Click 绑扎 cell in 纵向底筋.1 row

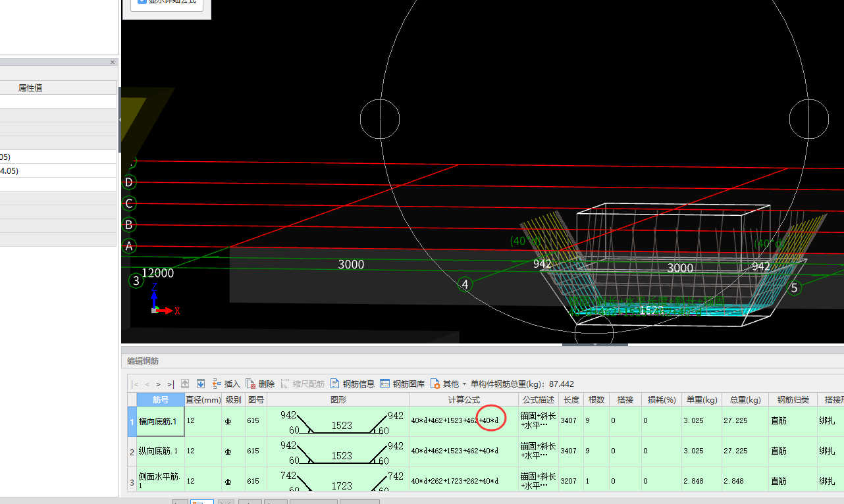pos(830,451)
